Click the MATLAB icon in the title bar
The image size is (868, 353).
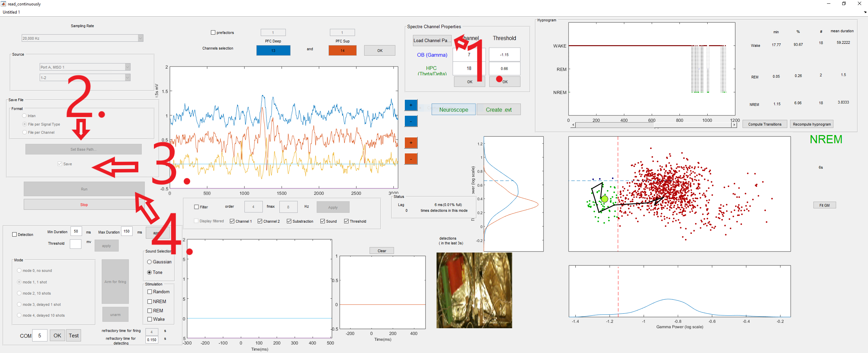pyautogui.click(x=4, y=4)
